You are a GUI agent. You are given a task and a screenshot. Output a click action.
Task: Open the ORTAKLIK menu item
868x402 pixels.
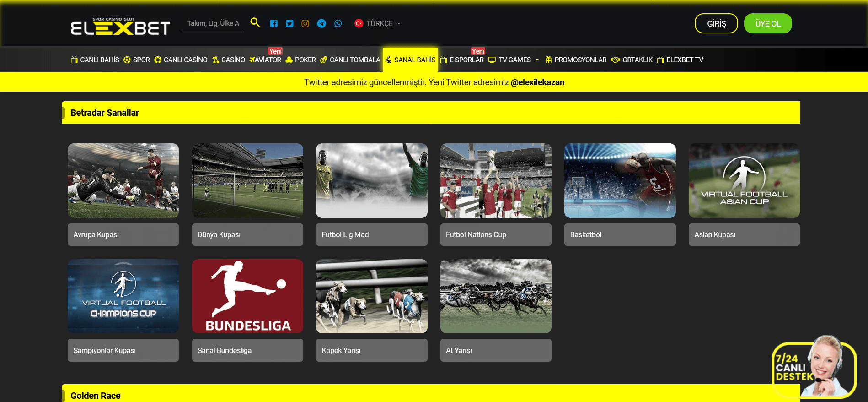(x=632, y=60)
